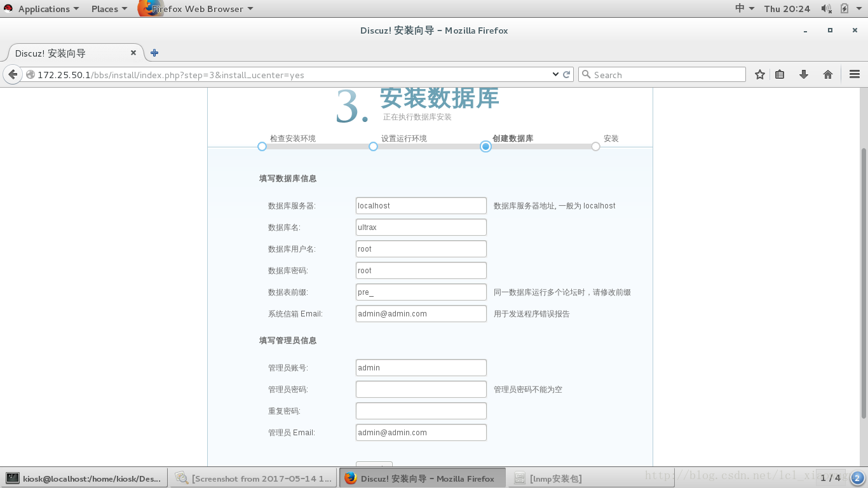Bookmark this page with the star icon
This screenshot has height=488, width=868.
click(760, 74)
